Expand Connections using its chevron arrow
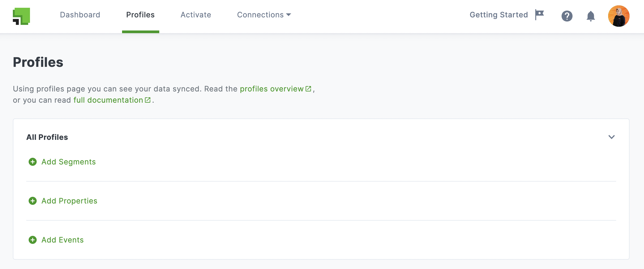The image size is (644, 269). click(289, 15)
